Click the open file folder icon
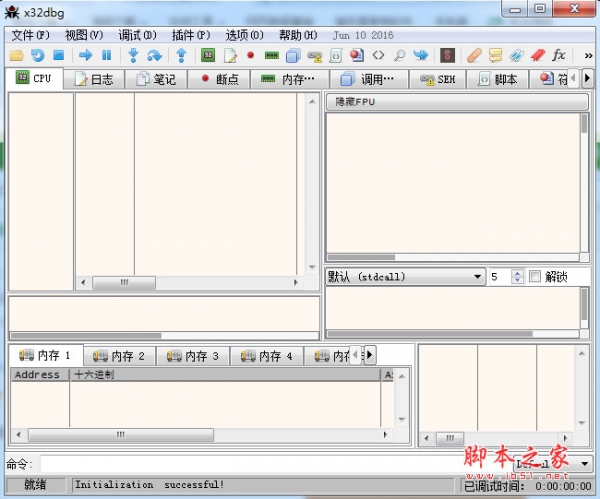The image size is (600, 499). pos(16,55)
